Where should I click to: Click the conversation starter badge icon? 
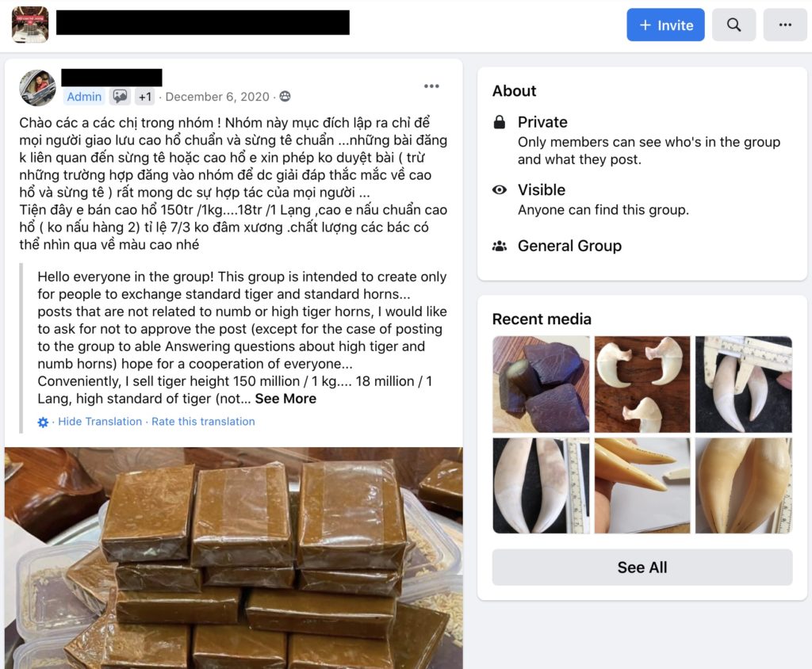pyautogui.click(x=121, y=97)
